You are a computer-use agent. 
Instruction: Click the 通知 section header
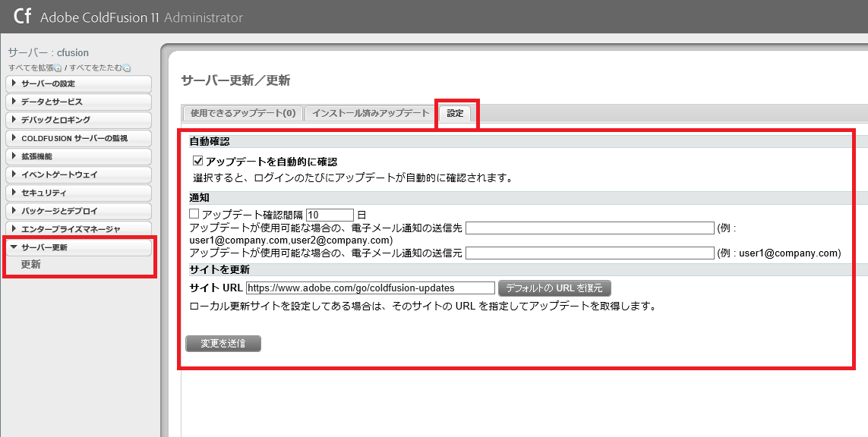tap(199, 197)
